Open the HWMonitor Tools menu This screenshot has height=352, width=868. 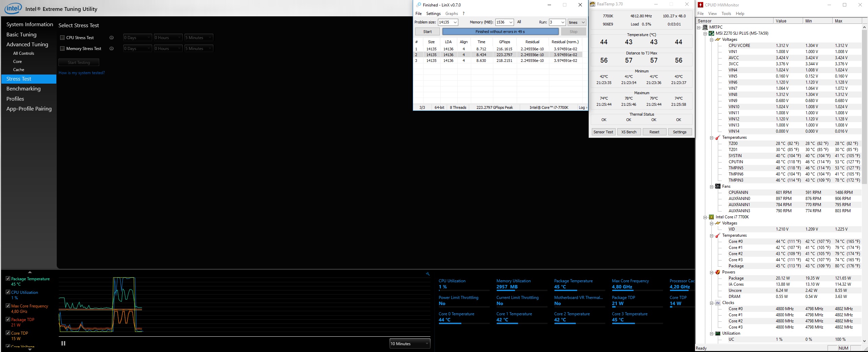pyautogui.click(x=726, y=14)
